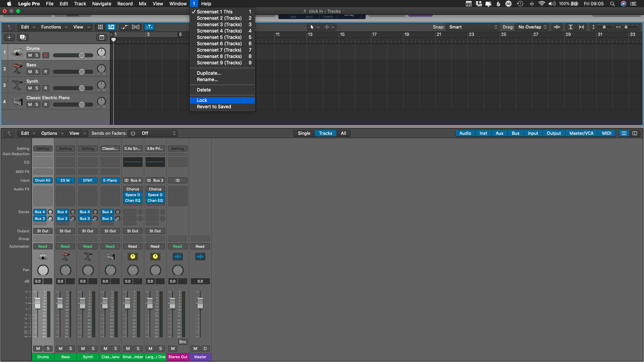Click the St Out output on Bass strip
Screen dimensions: 644x362
pyautogui.click(x=65, y=231)
